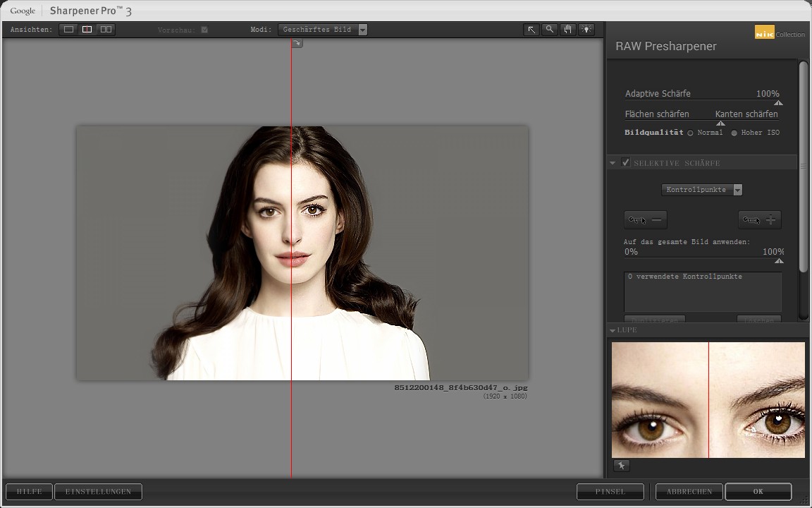The height and width of the screenshot is (508, 812).
Task: Collapse the SELEKTIVE SCHÄRFE section
Action: pyautogui.click(x=612, y=162)
